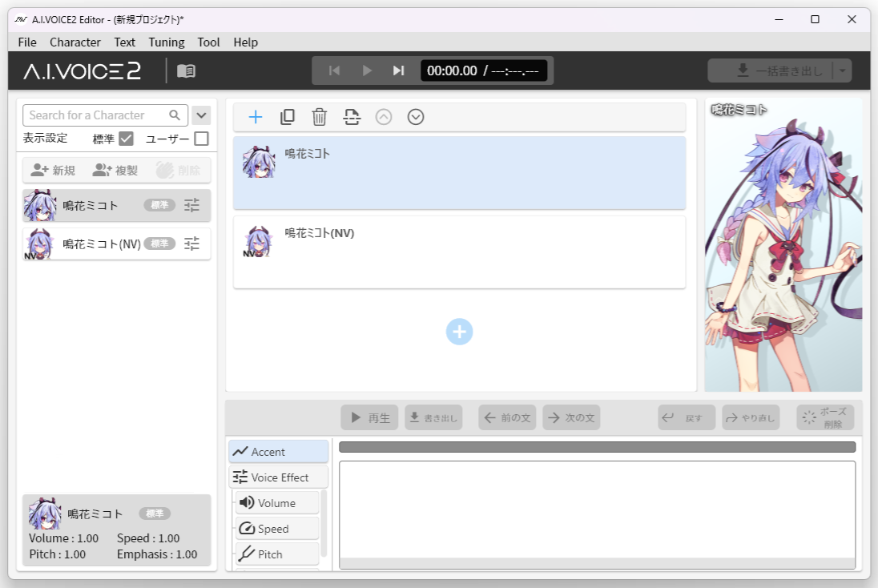This screenshot has height=588, width=878.
Task: Click the ポーズ削除 button
Action: 825,417
